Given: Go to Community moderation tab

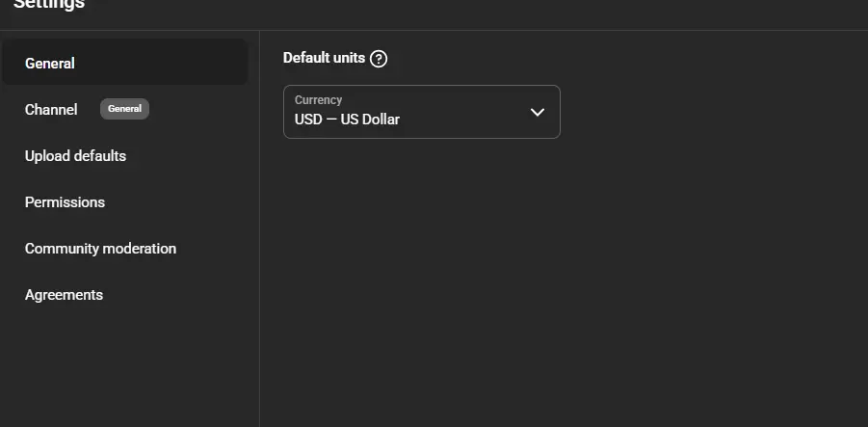Looking at the screenshot, I should coord(125,248).
